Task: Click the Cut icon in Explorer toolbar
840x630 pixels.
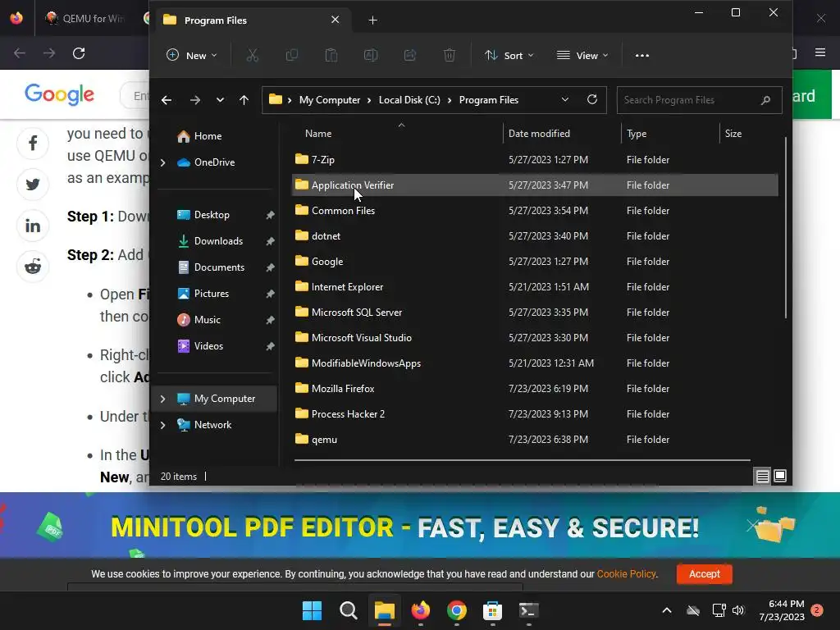Action: pos(253,55)
